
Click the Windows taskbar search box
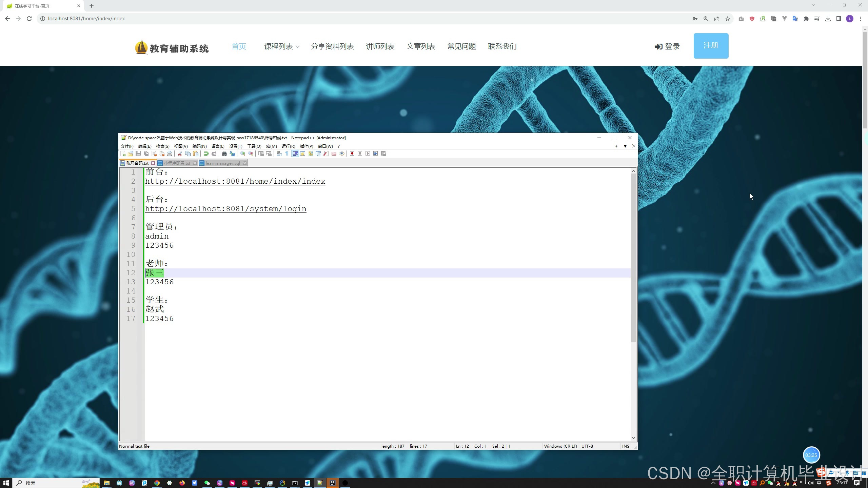pos(51,483)
